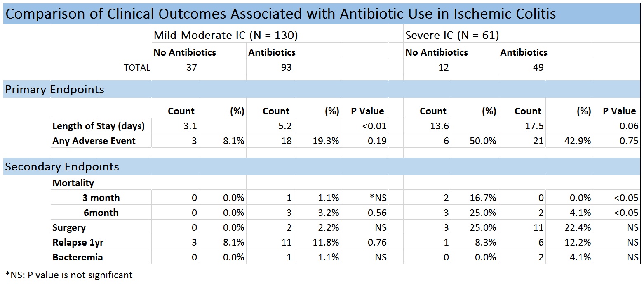Select the 22.4% surgery percentage cell
Image resolution: width=644 pixels, height=284 pixels.
click(x=579, y=227)
